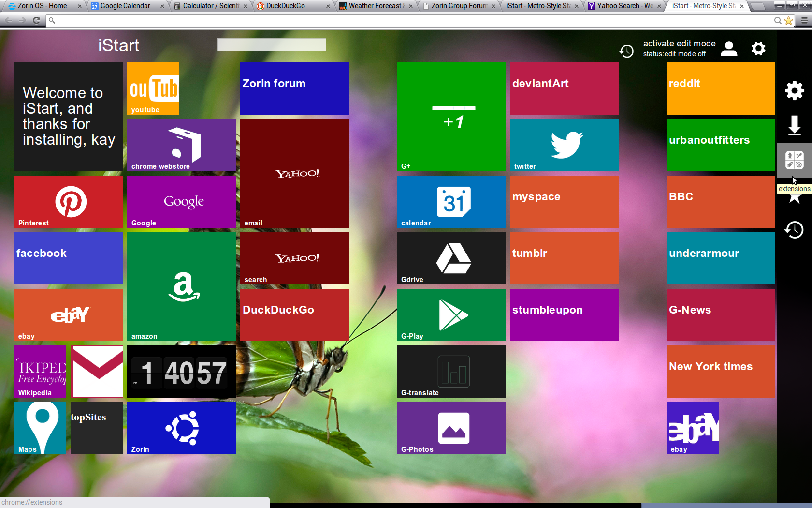812x508 pixels.
Task: Open the New York times tile
Action: coord(721,372)
